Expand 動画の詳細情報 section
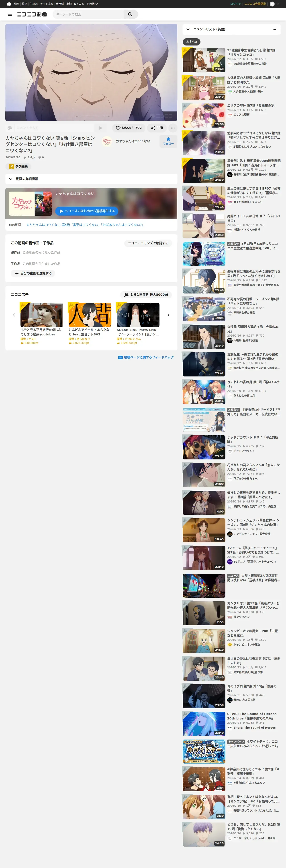 [x=91, y=179]
